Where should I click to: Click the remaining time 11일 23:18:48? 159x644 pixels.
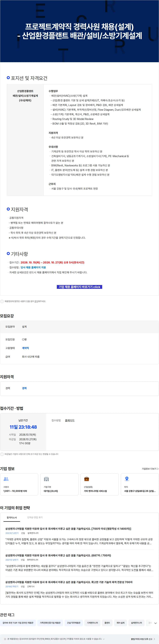click(x=23, y=427)
